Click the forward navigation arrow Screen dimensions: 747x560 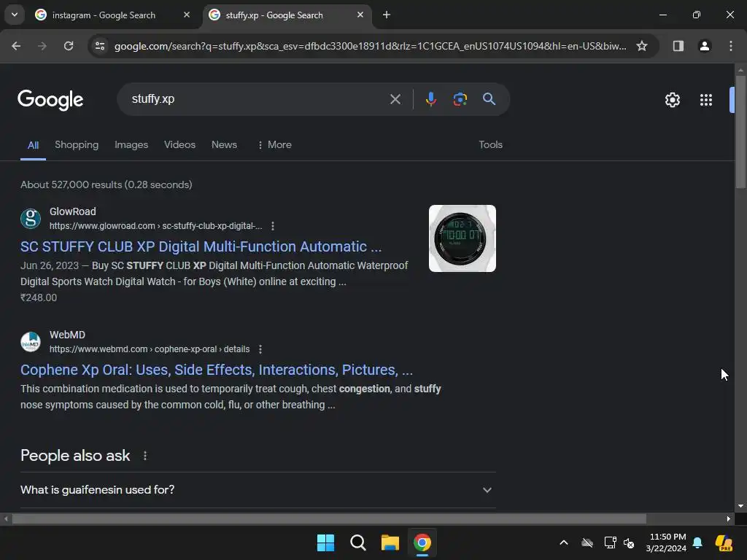[x=42, y=46]
